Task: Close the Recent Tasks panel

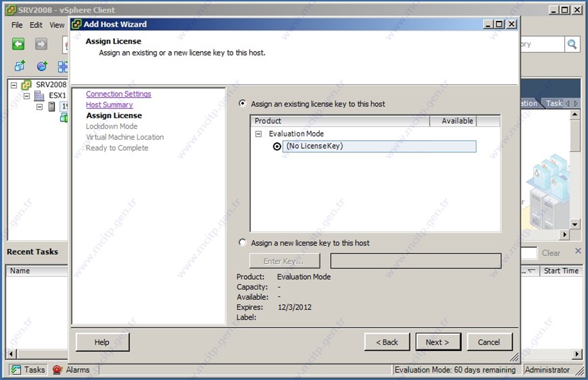Action: coord(578,251)
